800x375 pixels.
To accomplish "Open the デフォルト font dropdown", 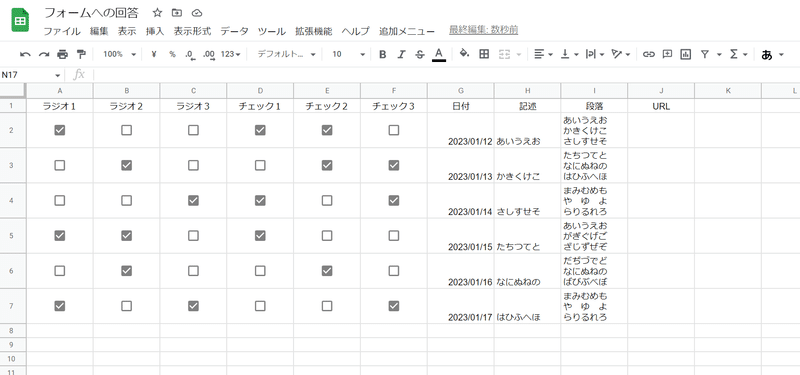I will point(286,54).
